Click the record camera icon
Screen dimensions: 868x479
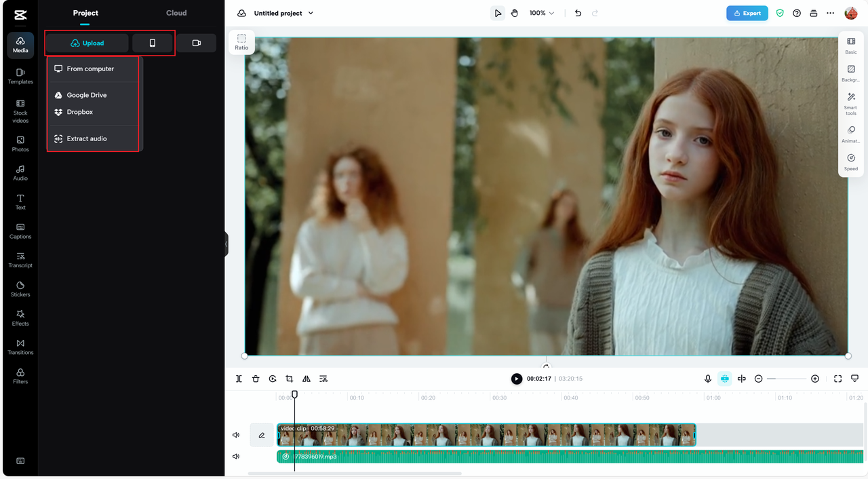coord(197,43)
